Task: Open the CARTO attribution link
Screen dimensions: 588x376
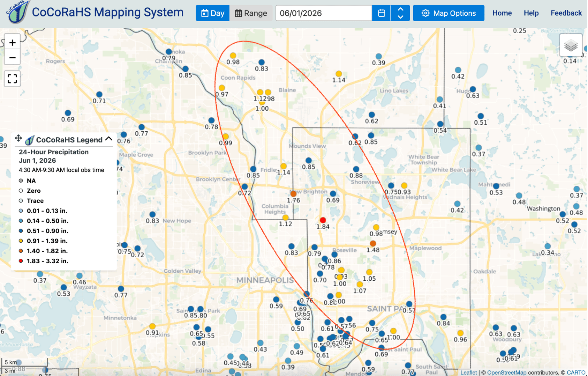Action: pyautogui.click(x=576, y=373)
